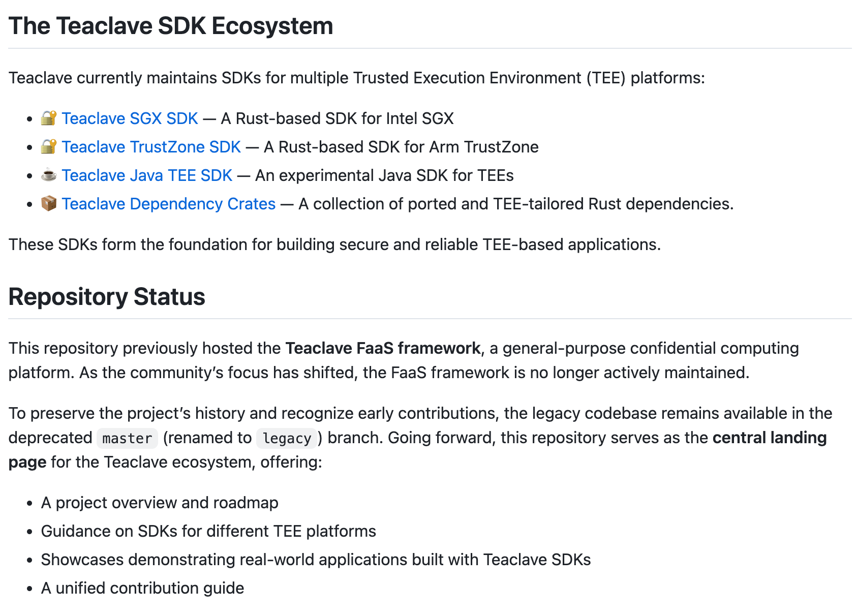Click the bold "Teaclave FaaS framework" text
The image size is (856, 616).
(x=382, y=348)
